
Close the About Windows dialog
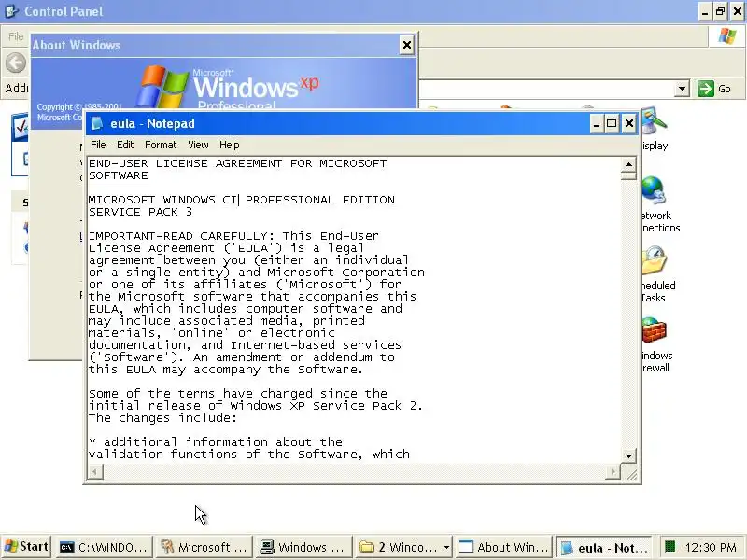[407, 45]
